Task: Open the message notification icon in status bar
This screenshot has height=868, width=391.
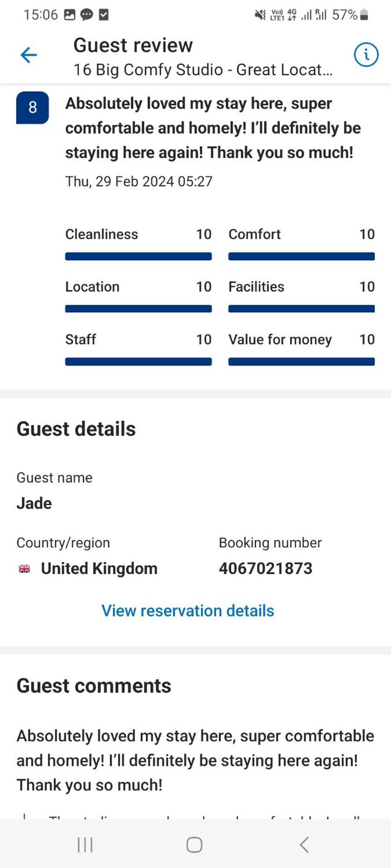Action: click(x=87, y=15)
